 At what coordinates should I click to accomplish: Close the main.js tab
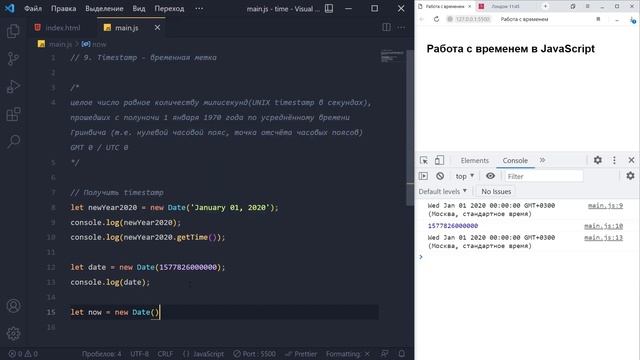pyautogui.click(x=157, y=27)
